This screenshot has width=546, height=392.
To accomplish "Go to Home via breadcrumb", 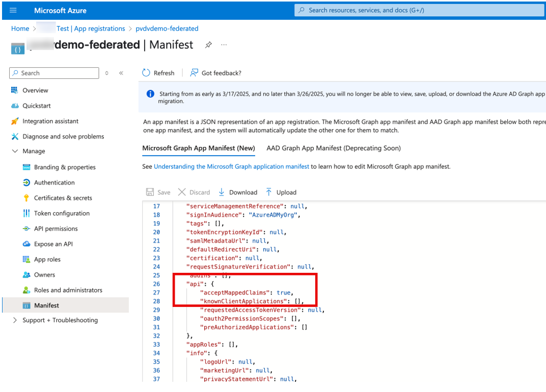I will [x=20, y=29].
